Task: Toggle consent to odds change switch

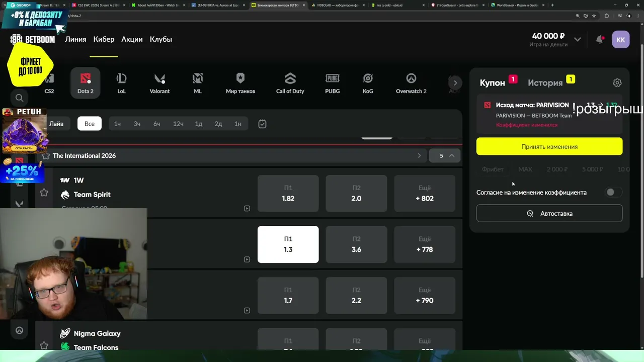Action: pos(613,192)
